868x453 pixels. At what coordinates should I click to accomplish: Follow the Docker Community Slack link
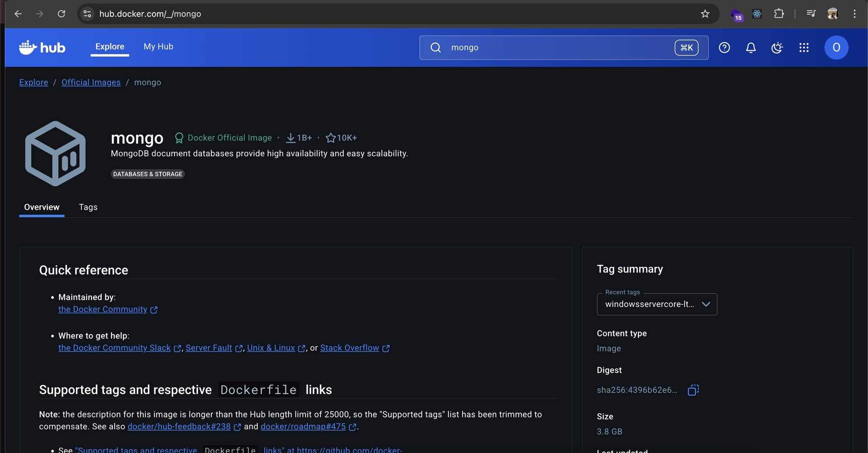pyautogui.click(x=115, y=348)
